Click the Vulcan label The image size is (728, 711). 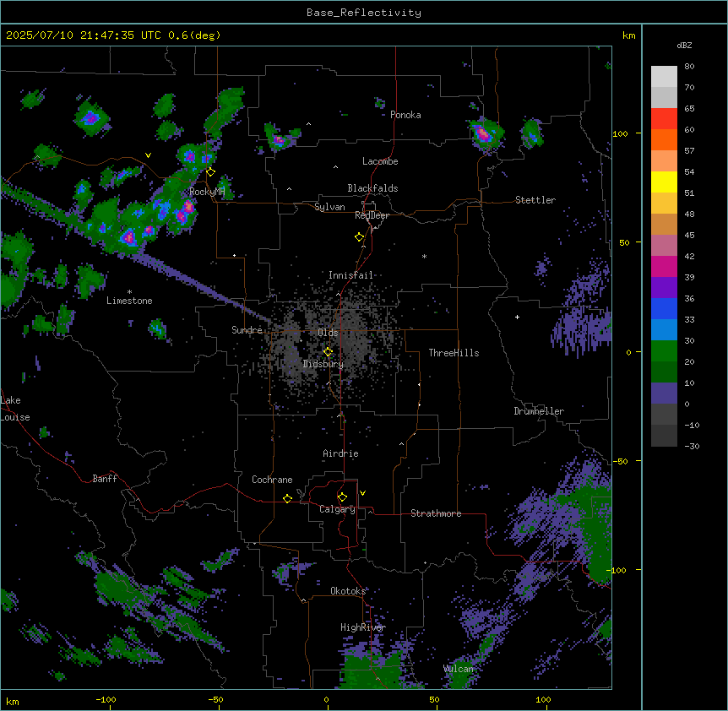coord(459,669)
